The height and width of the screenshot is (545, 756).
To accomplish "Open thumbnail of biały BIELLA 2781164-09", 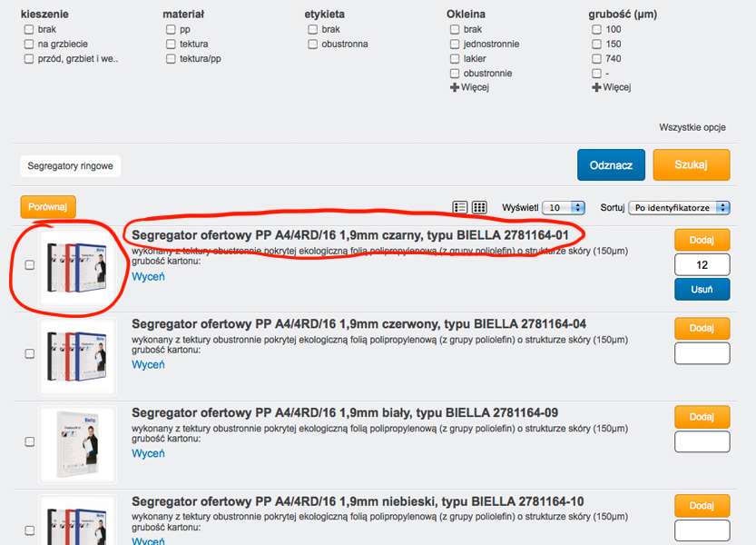I will (77, 444).
